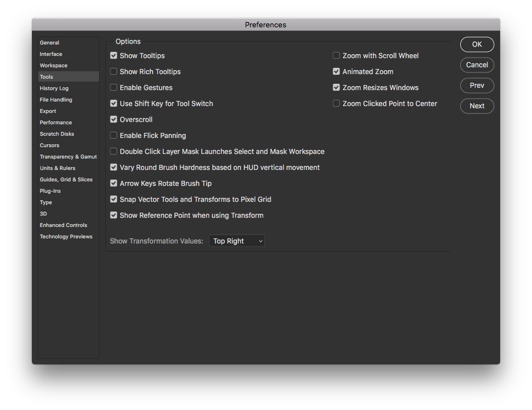Select the Scratch Disks category
The width and height of the screenshot is (532, 410).
click(x=57, y=134)
